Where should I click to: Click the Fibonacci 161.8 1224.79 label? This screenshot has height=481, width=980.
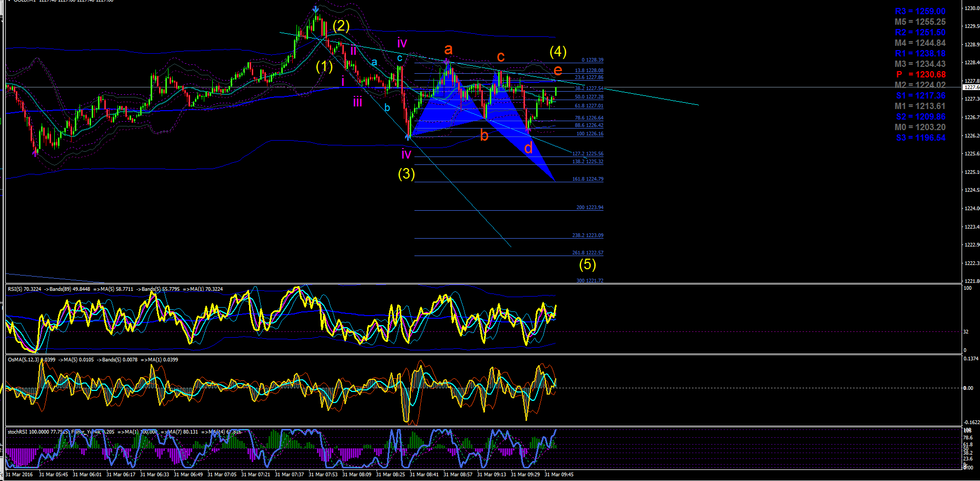[588, 179]
